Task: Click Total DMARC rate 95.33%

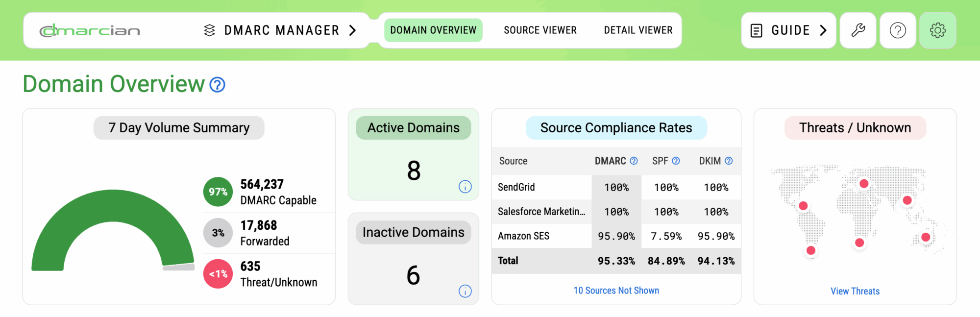Action: coord(616,261)
